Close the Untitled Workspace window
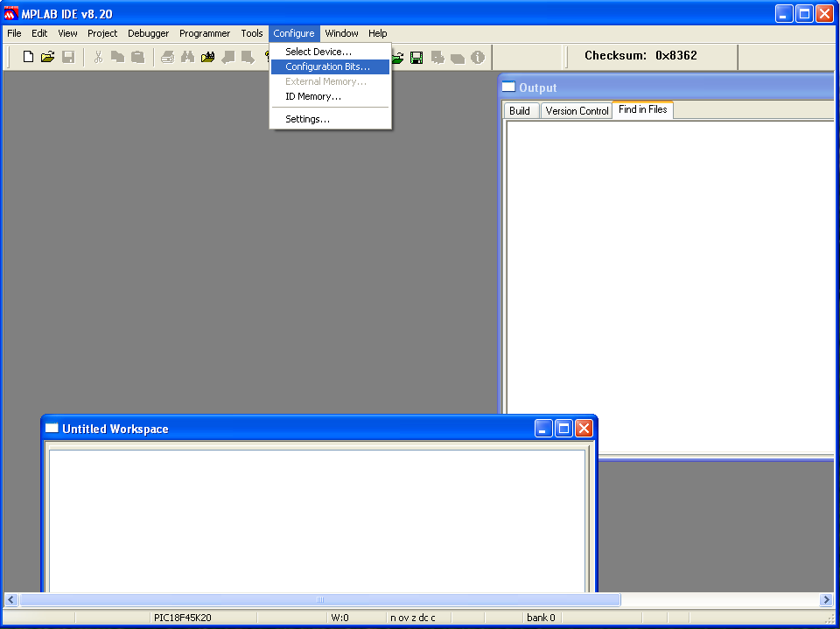This screenshot has height=629, width=840. pos(584,428)
